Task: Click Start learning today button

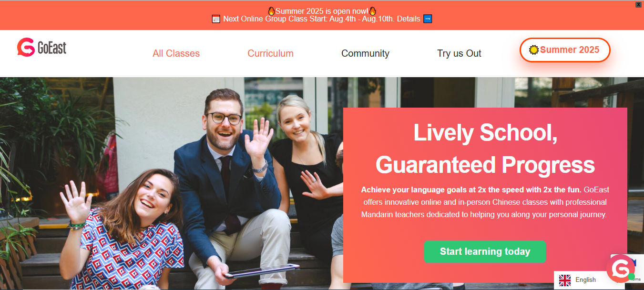Action: pyautogui.click(x=485, y=251)
